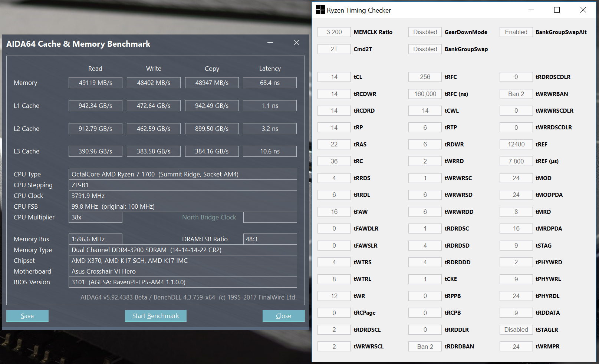Image resolution: width=599 pixels, height=364 pixels.
Task: Maximize the Ryzen Timing Checker window
Action: coord(557,10)
